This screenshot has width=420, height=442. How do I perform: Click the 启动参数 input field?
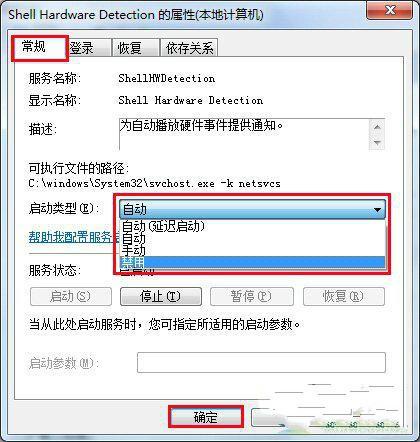261,362
